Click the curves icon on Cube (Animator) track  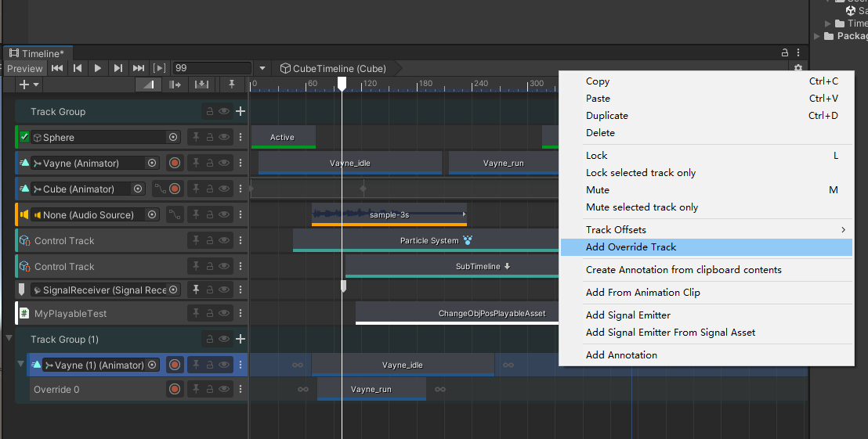[x=159, y=189]
